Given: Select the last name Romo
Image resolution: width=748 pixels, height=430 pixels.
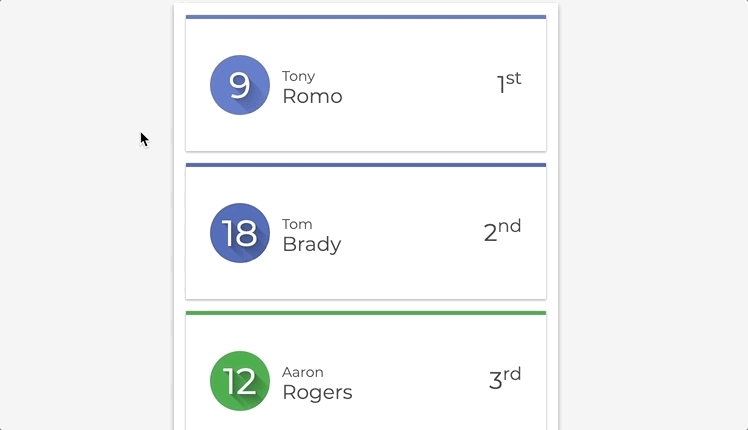Looking at the screenshot, I should 312,96.
